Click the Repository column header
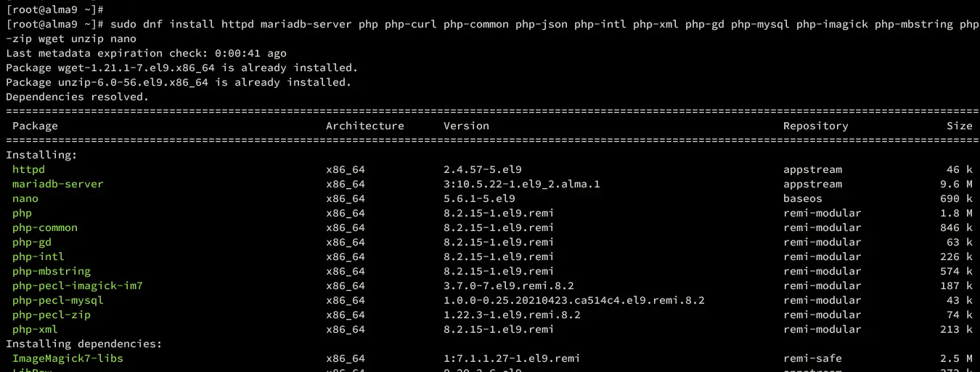 (x=816, y=126)
